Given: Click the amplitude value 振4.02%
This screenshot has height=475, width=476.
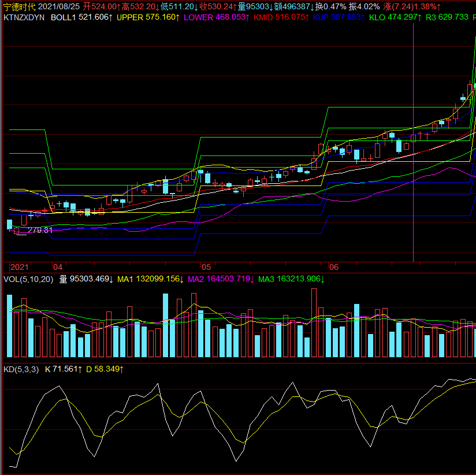Looking at the screenshot, I should (364, 6).
